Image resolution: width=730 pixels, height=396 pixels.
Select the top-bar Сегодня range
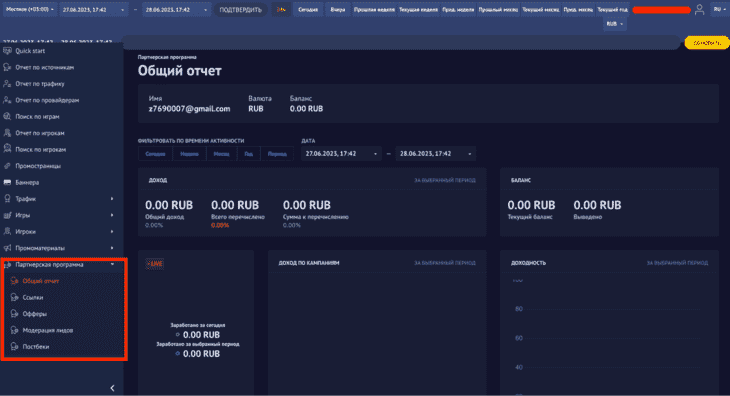click(x=308, y=9)
